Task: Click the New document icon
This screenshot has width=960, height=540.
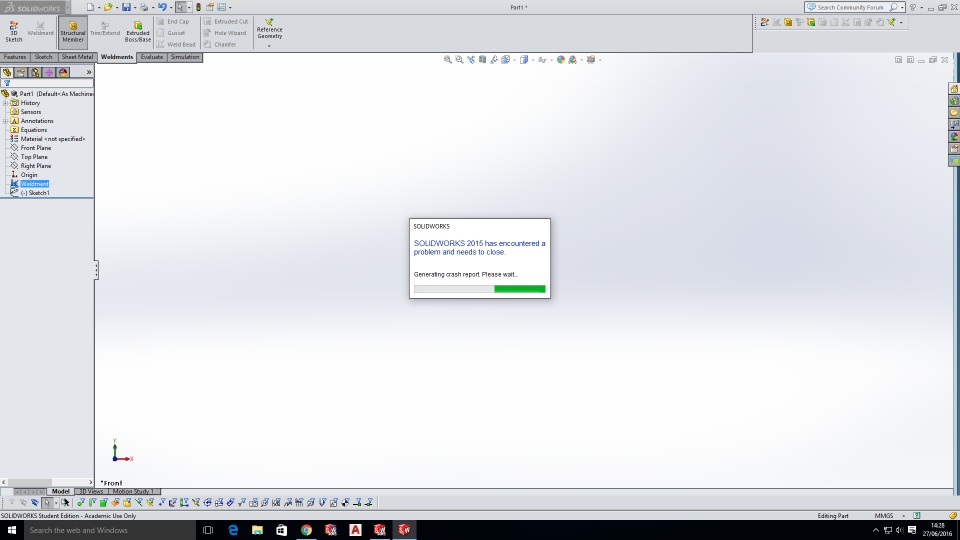Action: [x=91, y=7]
